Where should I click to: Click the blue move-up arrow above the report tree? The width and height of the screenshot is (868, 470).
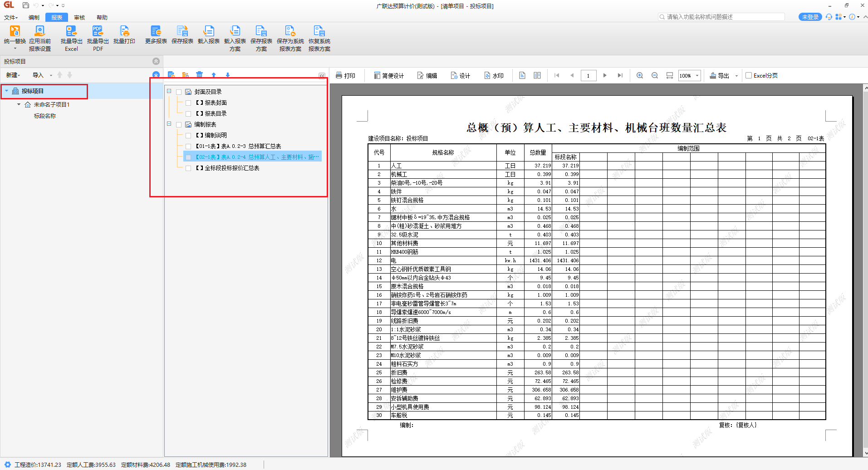click(214, 74)
